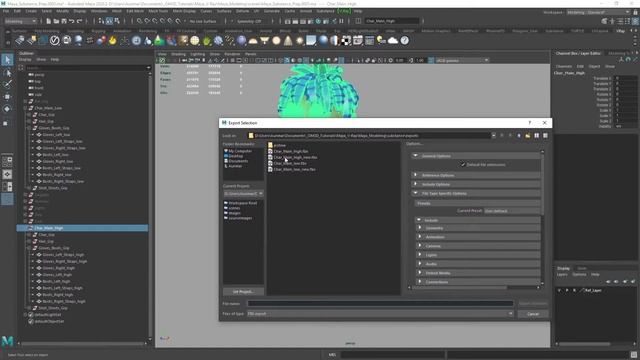640x360 pixels.
Task: Choose the Paint selection brush tool
Action: [7, 84]
